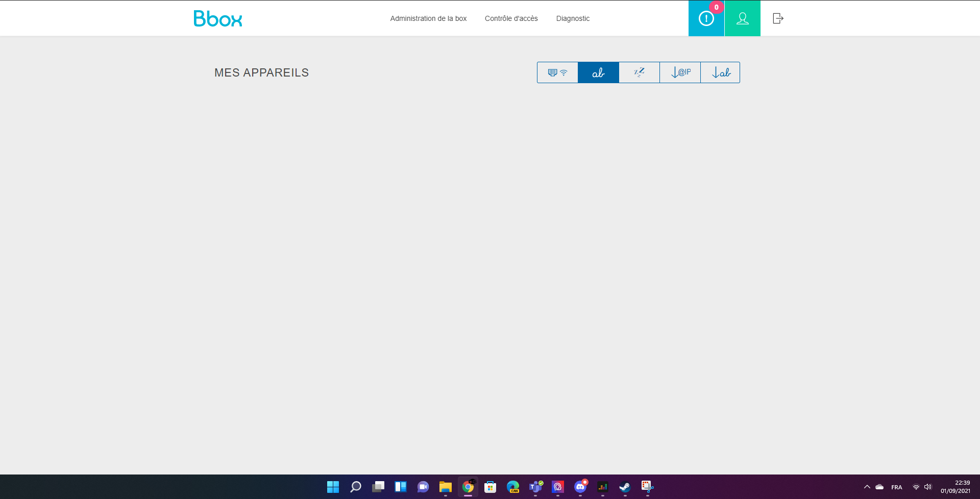Show hidden system tray icons
The image size is (980, 499).
point(867,487)
